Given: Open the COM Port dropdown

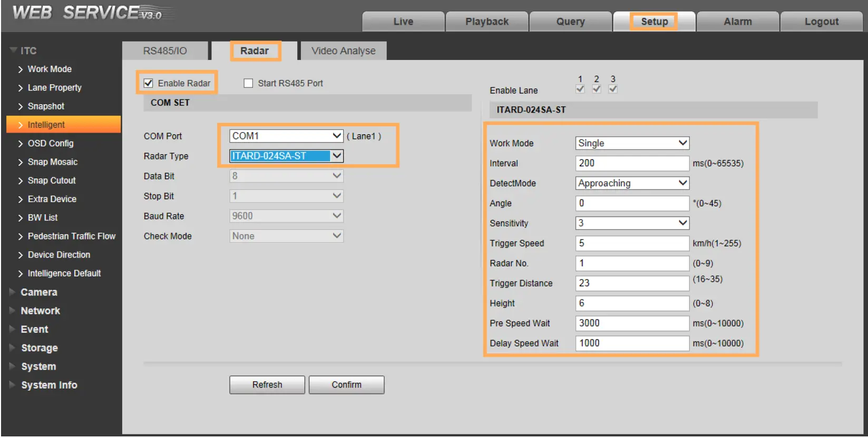Looking at the screenshot, I should [287, 136].
